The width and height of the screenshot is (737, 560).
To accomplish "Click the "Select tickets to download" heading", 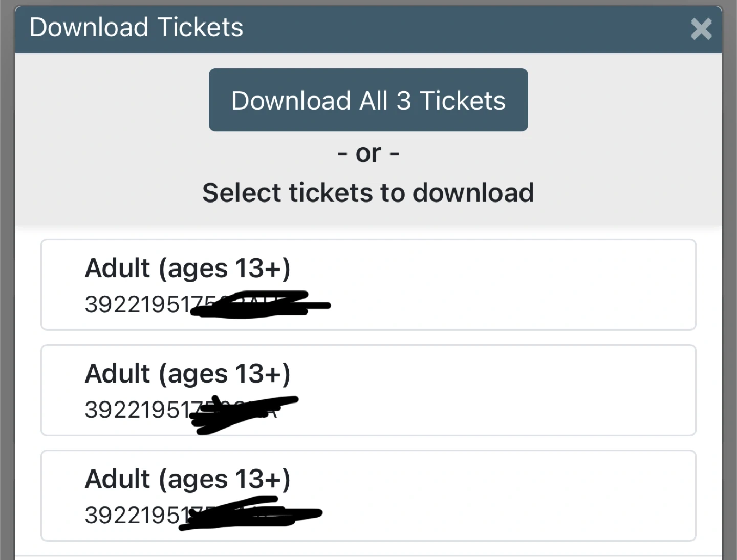I will coord(368,193).
